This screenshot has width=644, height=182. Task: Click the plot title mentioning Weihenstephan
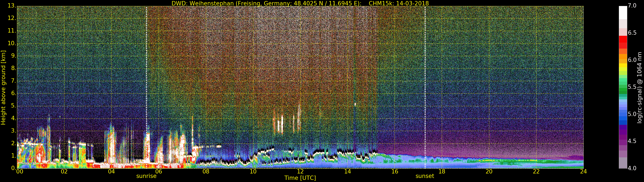tap(300, 3)
